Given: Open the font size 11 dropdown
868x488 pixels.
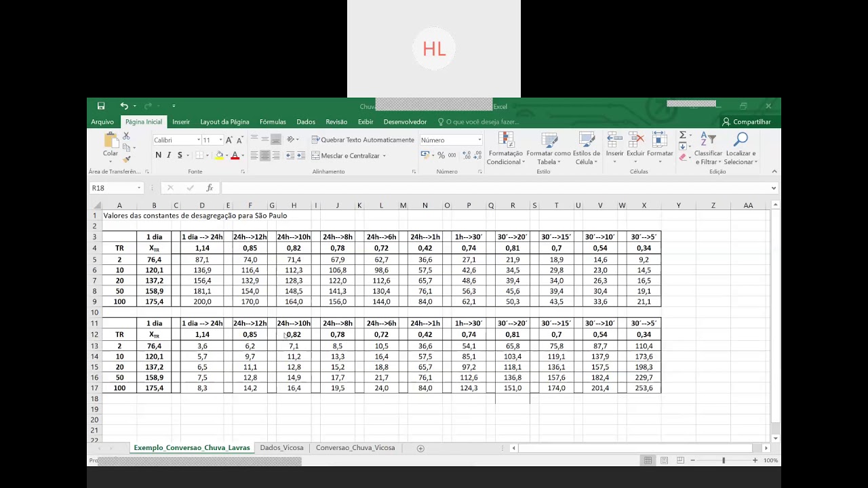Looking at the screenshot, I should click(220, 140).
